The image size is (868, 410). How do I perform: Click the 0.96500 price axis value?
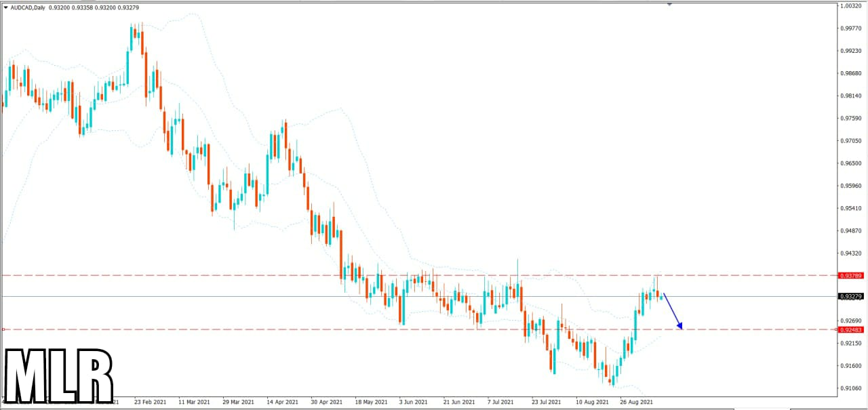pos(851,163)
